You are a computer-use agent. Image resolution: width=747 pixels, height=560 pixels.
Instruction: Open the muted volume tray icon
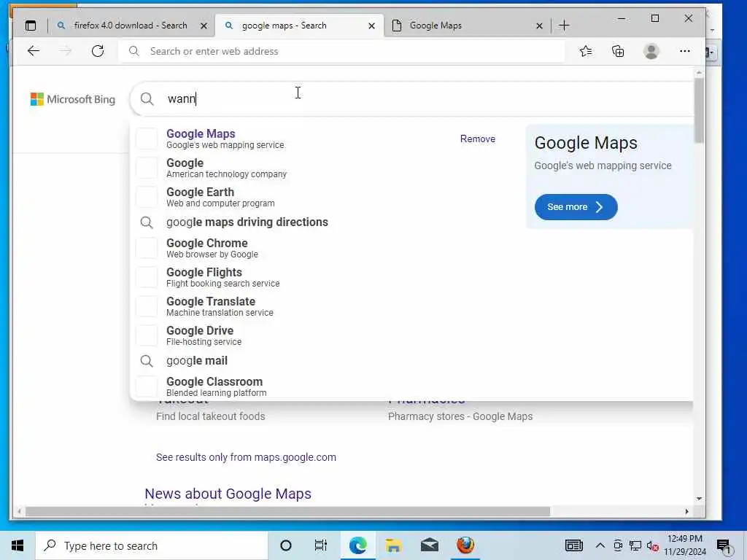click(652, 546)
